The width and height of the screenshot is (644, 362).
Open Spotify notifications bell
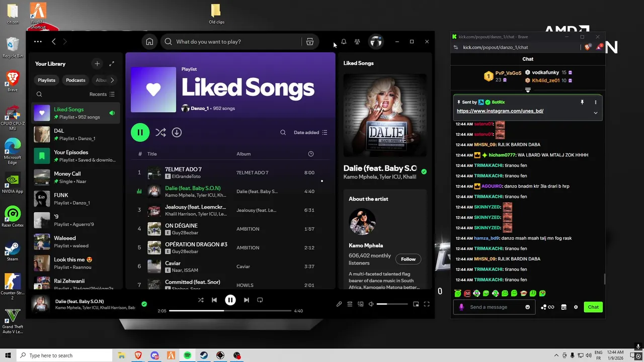[x=344, y=42]
